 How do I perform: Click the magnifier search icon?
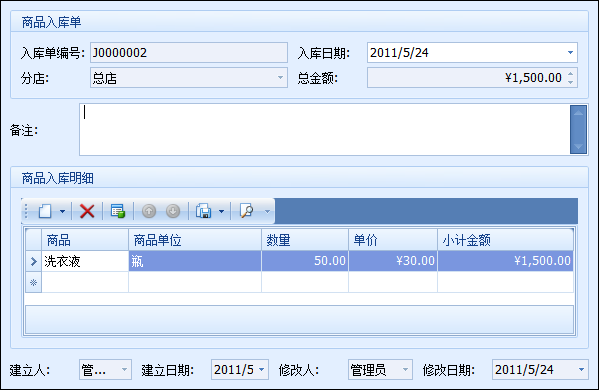pos(246,211)
